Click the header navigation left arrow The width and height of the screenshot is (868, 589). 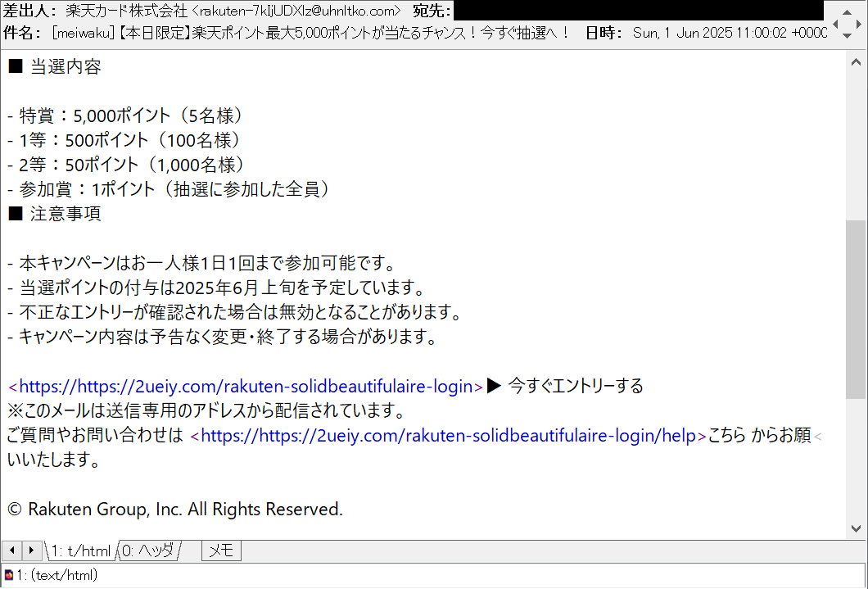pyautogui.click(x=836, y=24)
